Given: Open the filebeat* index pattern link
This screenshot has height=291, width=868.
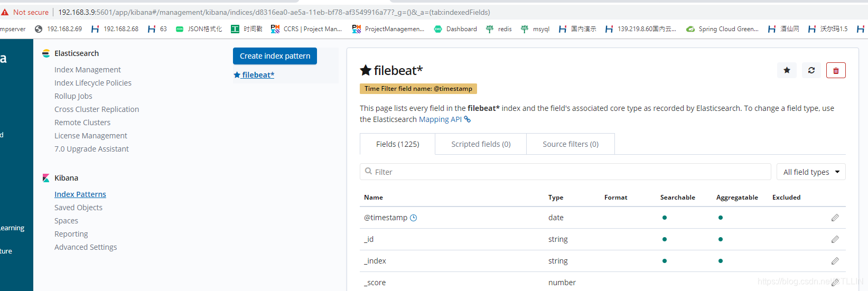Looking at the screenshot, I should pos(258,75).
